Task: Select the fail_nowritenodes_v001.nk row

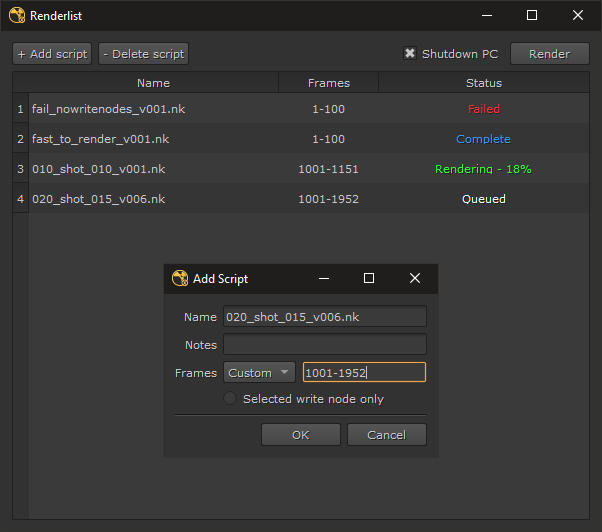Action: (x=100, y=109)
